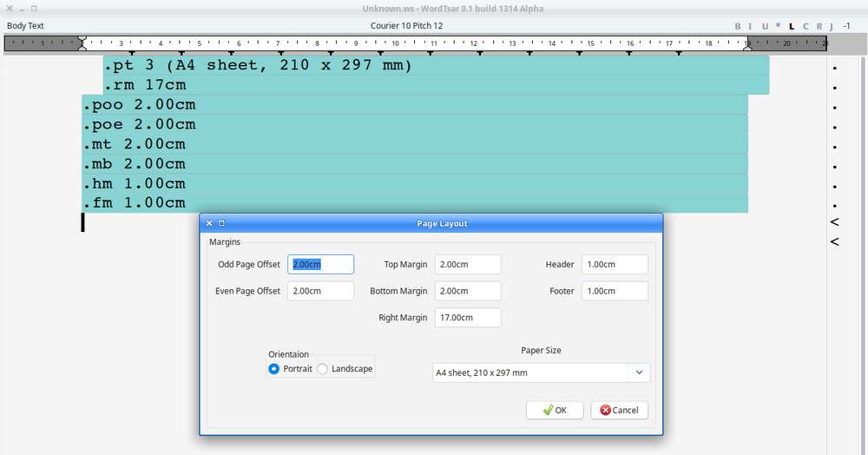This screenshot has width=868, height=455.
Task: Select Left alignment (L) indicator
Action: pyautogui.click(x=792, y=26)
